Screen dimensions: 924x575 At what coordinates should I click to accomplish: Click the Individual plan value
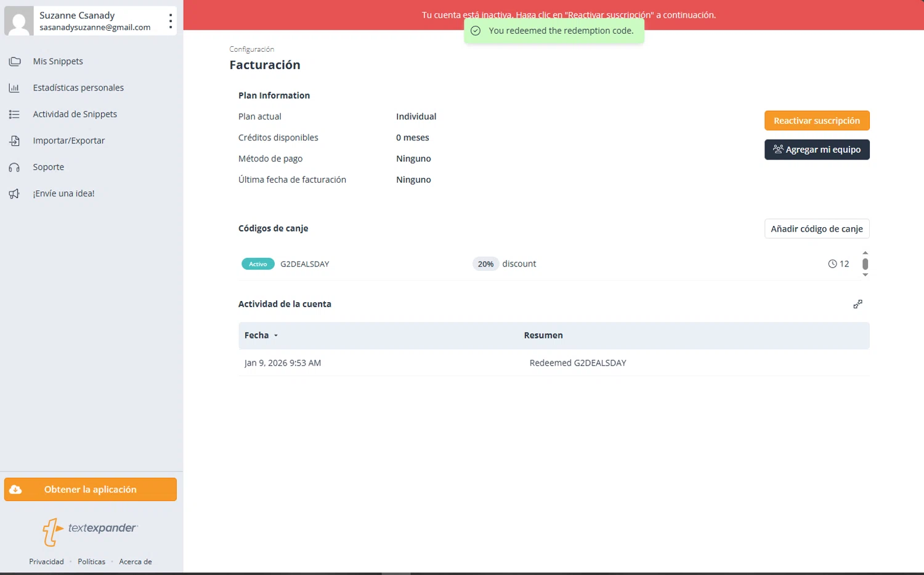[416, 116]
